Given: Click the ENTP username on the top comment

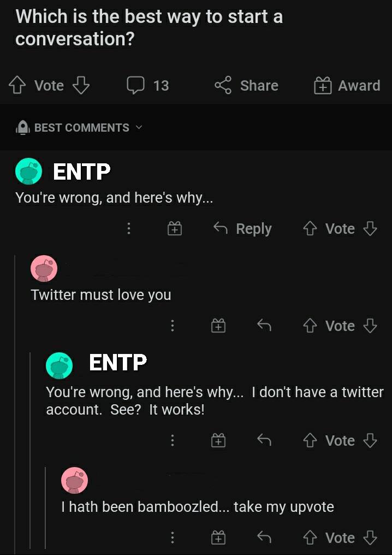Looking at the screenshot, I should click(81, 172).
